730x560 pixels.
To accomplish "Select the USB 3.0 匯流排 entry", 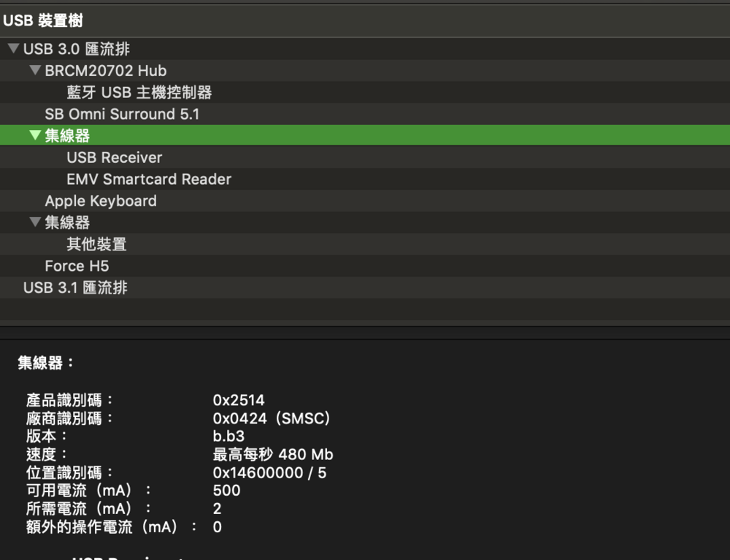I will pyautogui.click(x=77, y=49).
